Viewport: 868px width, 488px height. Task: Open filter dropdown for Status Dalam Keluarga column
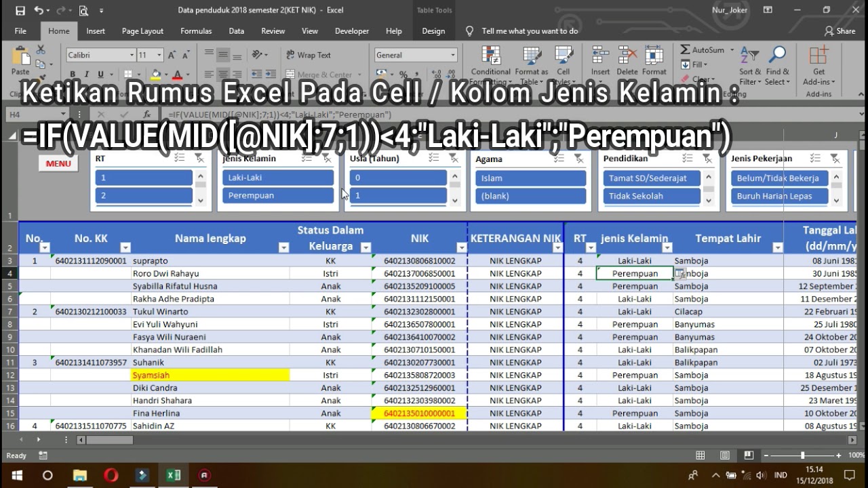coord(366,247)
